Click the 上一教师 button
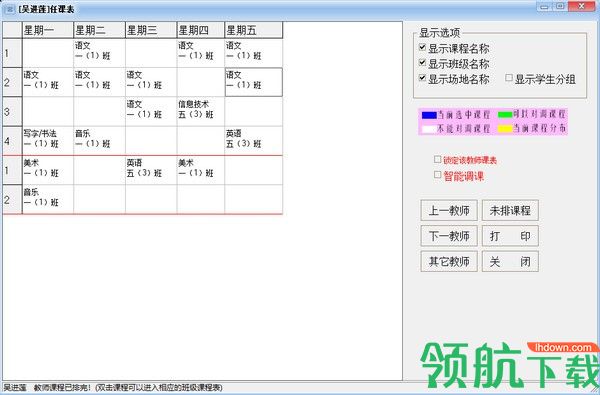 449,210
